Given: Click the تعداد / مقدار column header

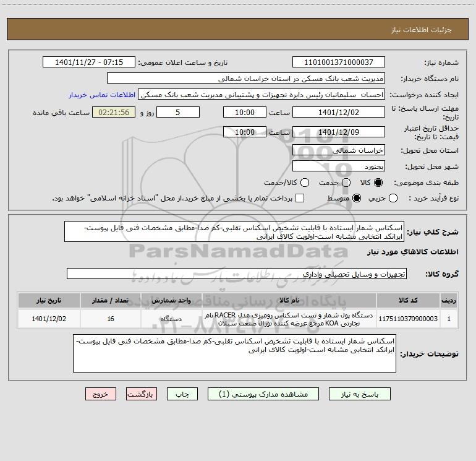Looking at the screenshot, I should pyautogui.click(x=111, y=300).
